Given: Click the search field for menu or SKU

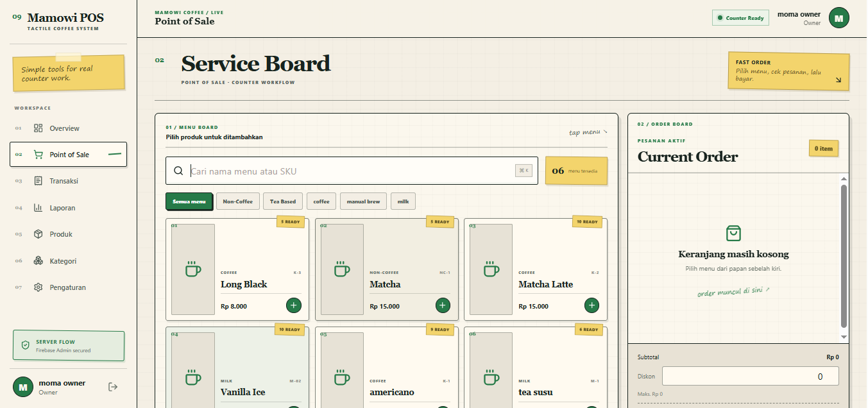Looking at the screenshot, I should [352, 171].
